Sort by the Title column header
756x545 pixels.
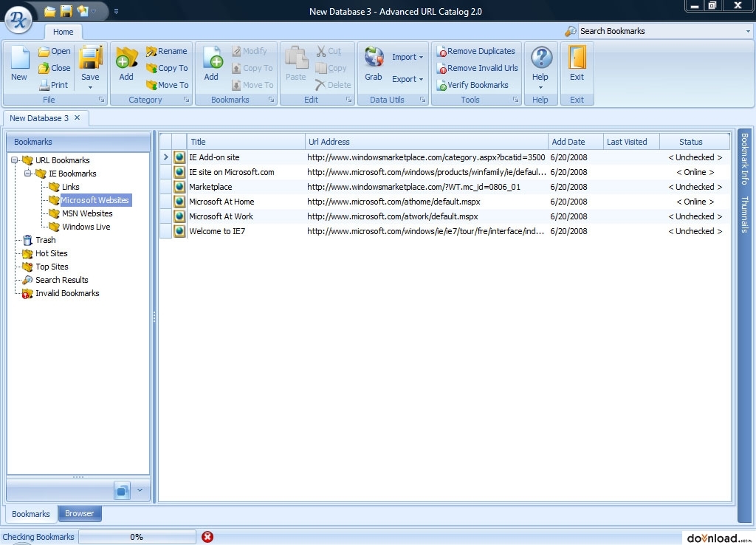pyautogui.click(x=246, y=142)
